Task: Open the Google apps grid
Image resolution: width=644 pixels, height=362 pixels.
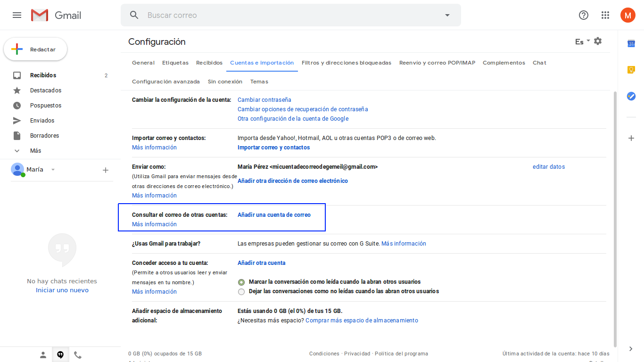Action: [x=605, y=15]
